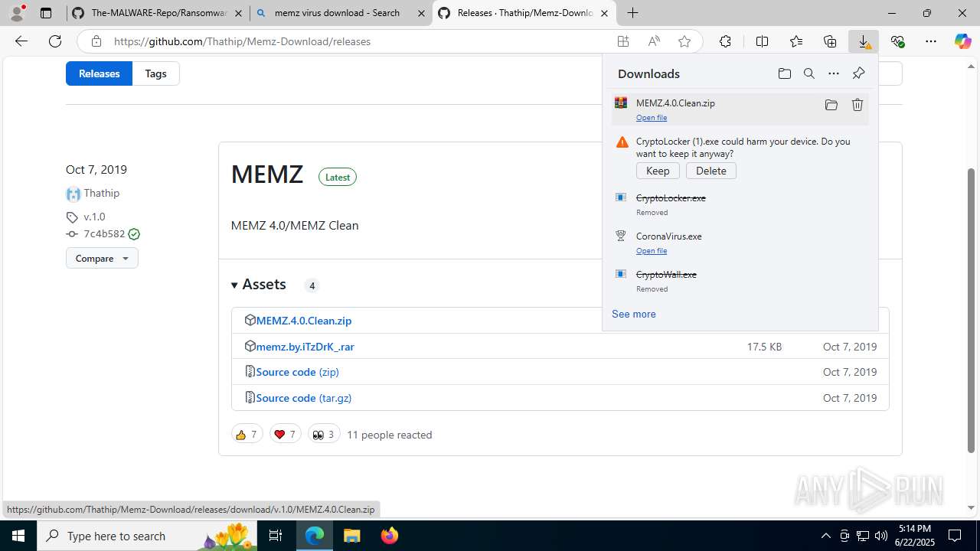Download Source code (zip)

(297, 372)
